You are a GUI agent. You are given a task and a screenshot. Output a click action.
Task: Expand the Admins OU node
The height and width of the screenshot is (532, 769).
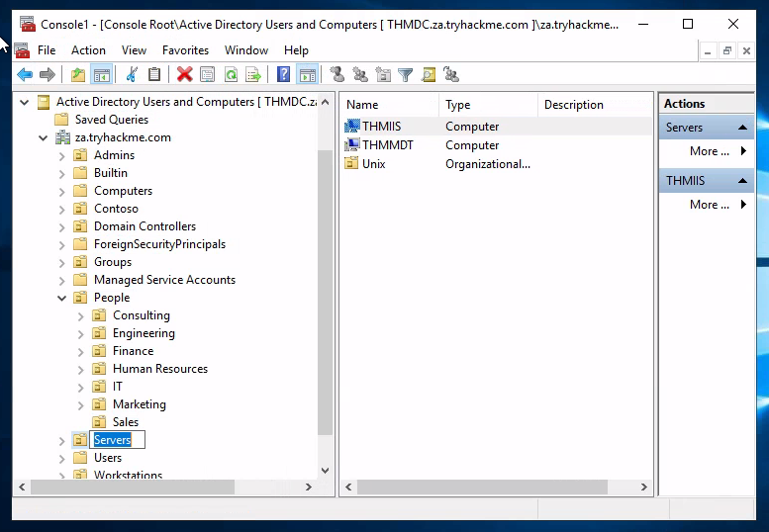[61, 156]
